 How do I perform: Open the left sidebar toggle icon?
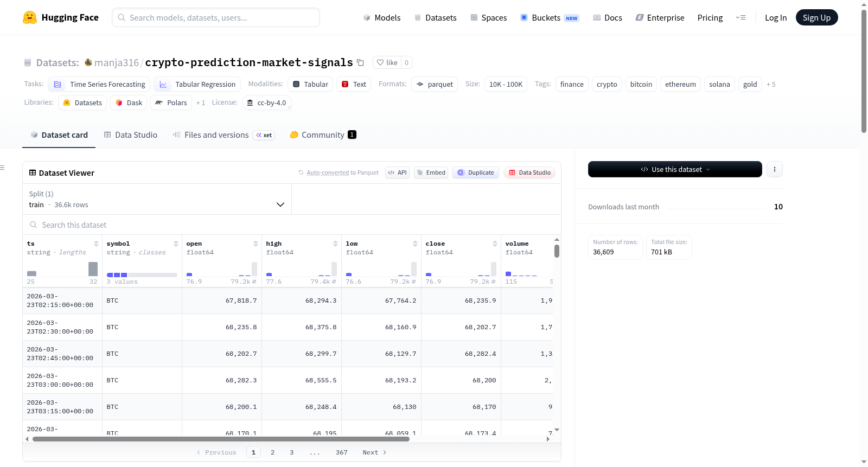(x=2, y=168)
